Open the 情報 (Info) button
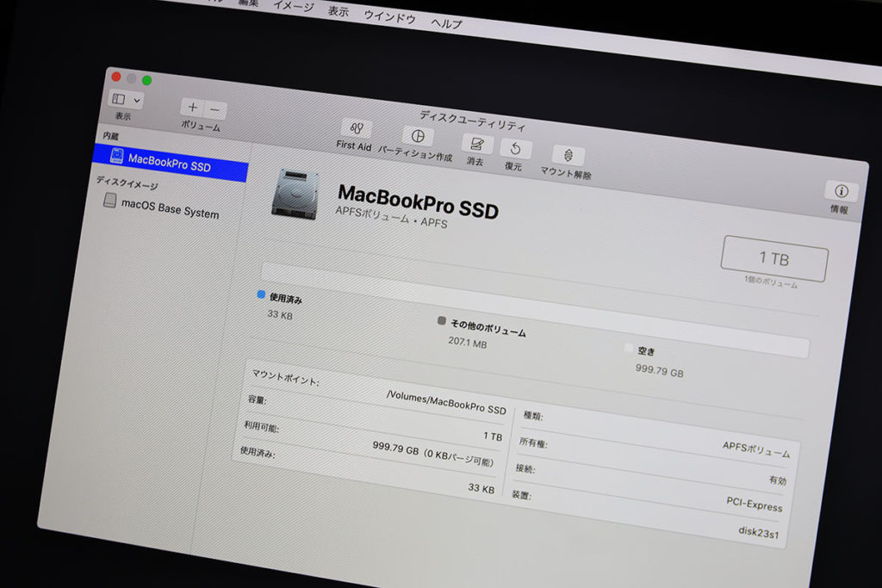 point(842,191)
